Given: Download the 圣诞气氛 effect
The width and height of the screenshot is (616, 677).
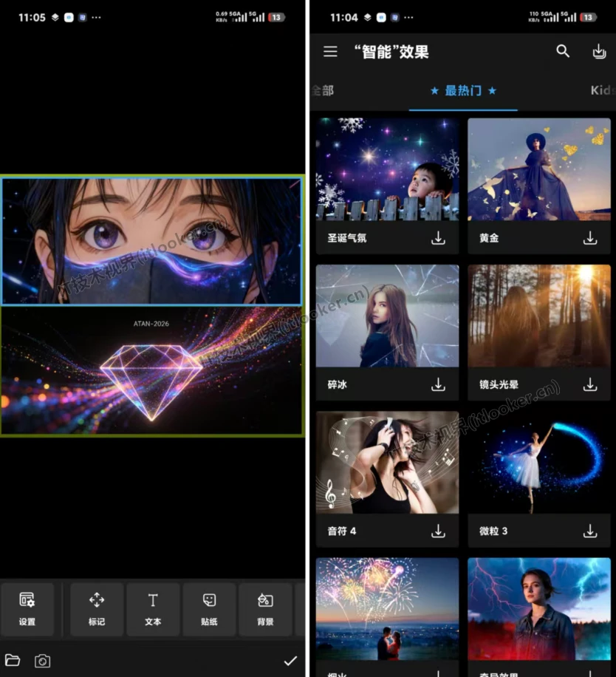Looking at the screenshot, I should pos(439,238).
